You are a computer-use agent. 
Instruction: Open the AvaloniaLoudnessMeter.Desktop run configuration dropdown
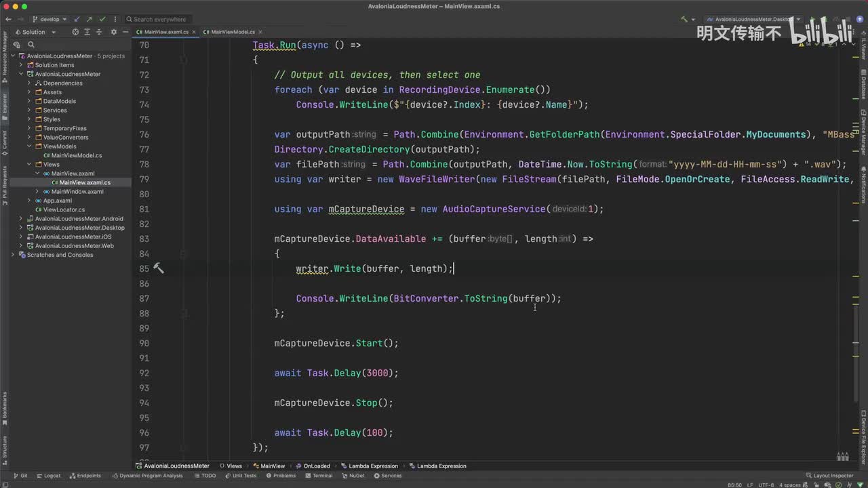click(754, 20)
